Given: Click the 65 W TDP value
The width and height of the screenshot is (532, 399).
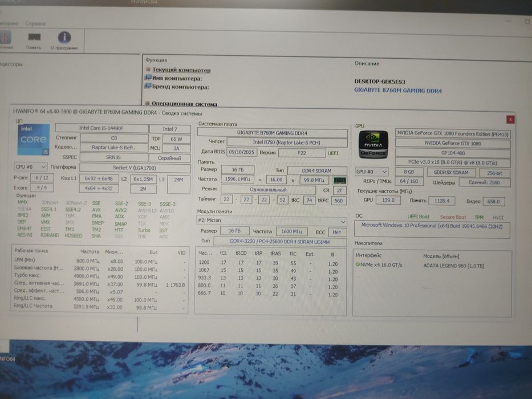Looking at the screenshot, I should point(176,139).
